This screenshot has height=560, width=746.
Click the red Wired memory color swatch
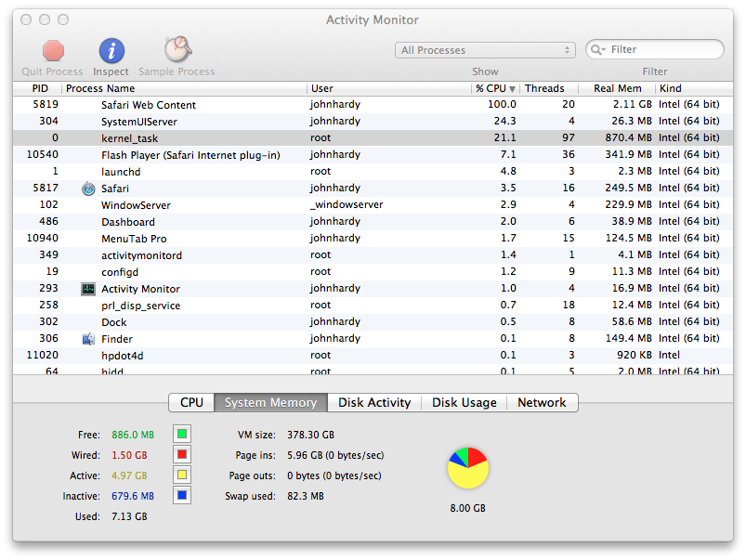182,454
